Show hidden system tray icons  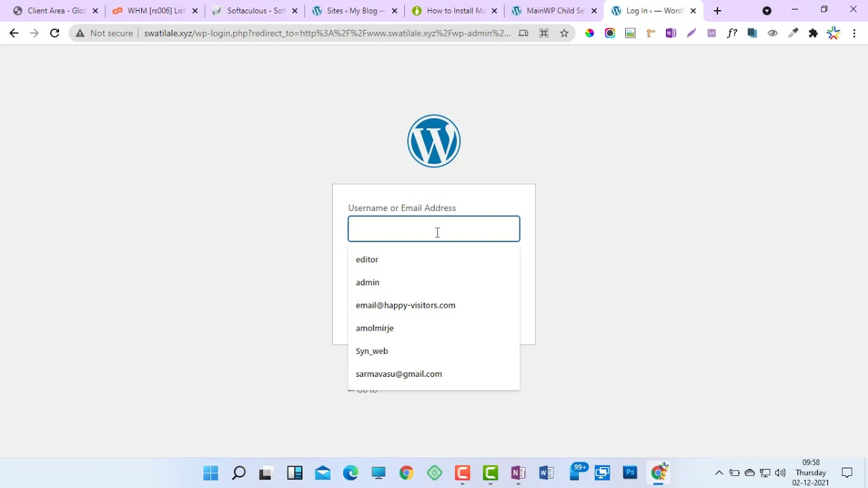[x=719, y=473]
